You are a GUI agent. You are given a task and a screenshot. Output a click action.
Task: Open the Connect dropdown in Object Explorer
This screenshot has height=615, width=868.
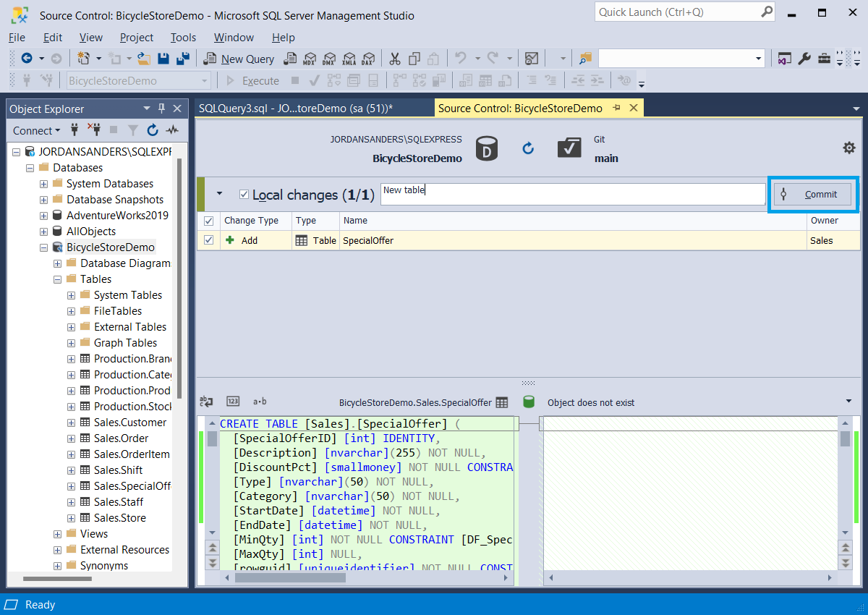tap(37, 130)
